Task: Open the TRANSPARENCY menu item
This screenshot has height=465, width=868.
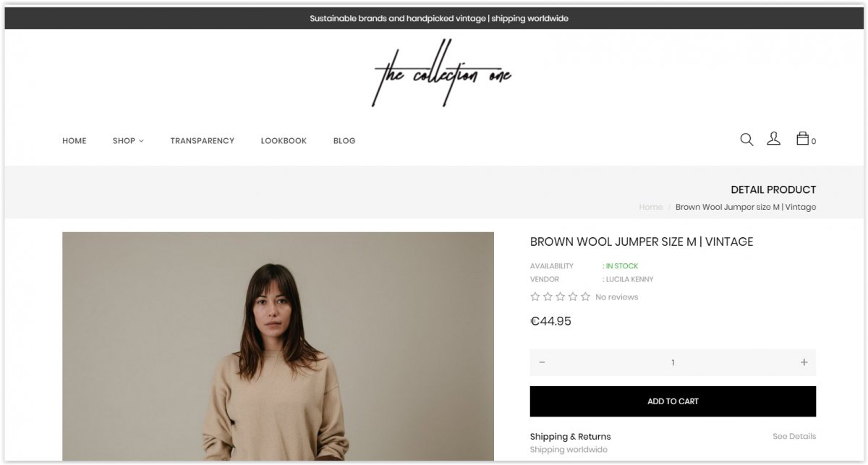Action: (x=203, y=141)
